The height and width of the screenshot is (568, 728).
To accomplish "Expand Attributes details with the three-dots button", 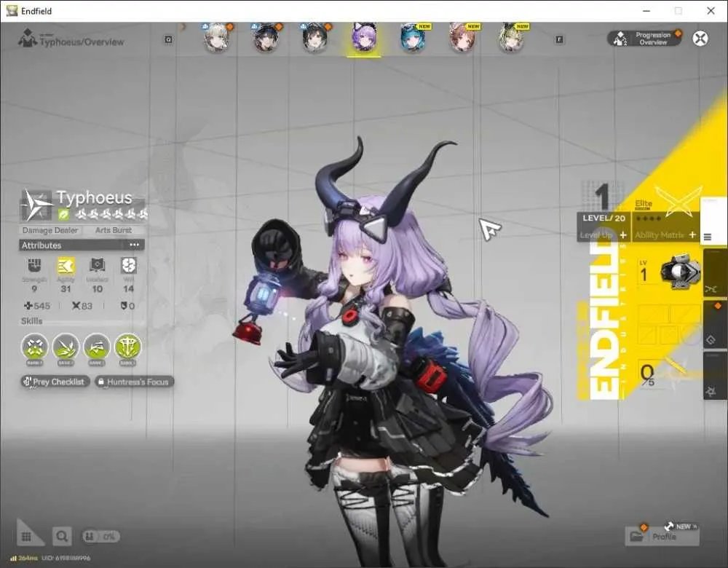I will 135,245.
